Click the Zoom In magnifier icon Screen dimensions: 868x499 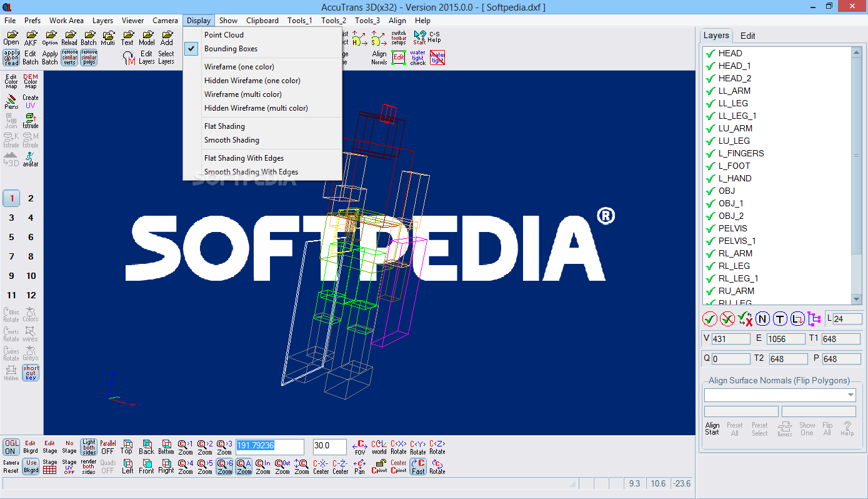click(263, 466)
